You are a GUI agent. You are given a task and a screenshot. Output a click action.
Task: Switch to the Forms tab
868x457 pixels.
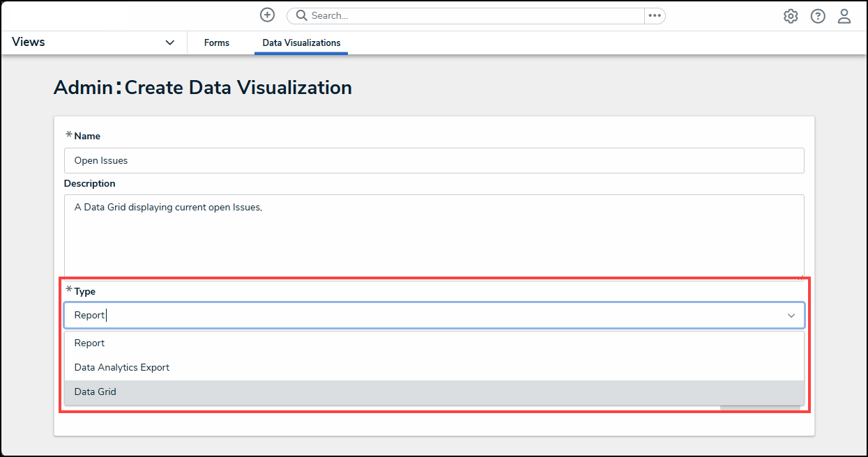coord(216,42)
